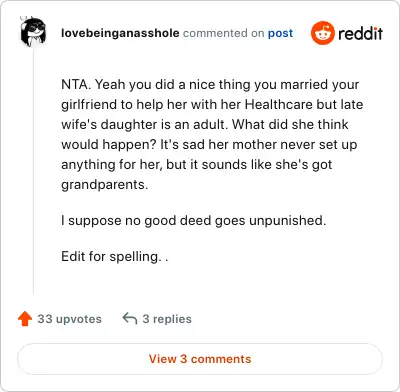Click the word 'Healthcare' in the comment
This screenshot has height=392, width=400.
[279, 104]
